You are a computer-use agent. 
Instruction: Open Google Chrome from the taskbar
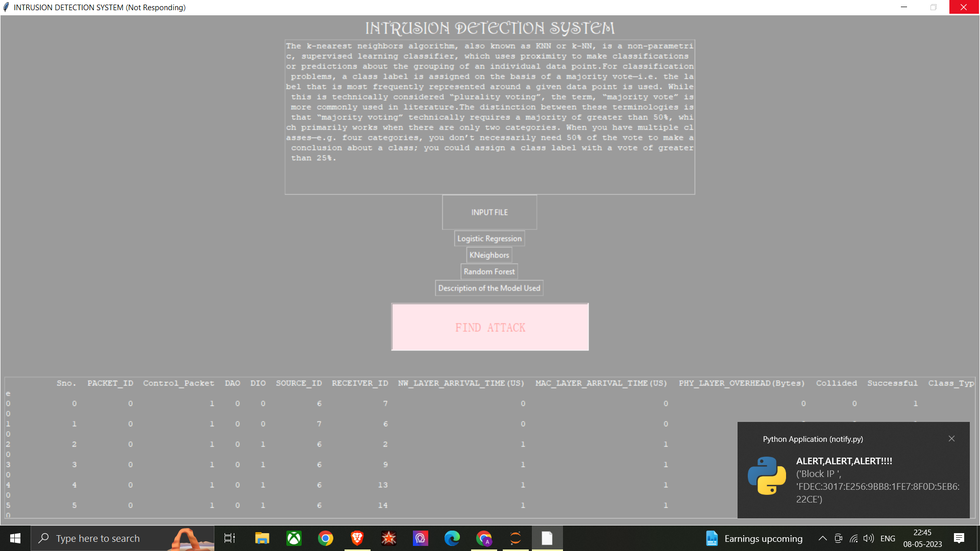325,538
